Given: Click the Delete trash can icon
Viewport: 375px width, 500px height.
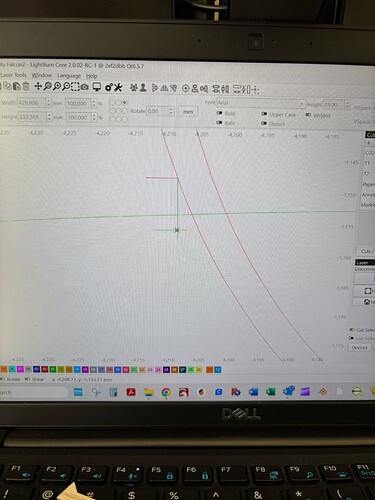Looking at the screenshot, I should point(26,86).
